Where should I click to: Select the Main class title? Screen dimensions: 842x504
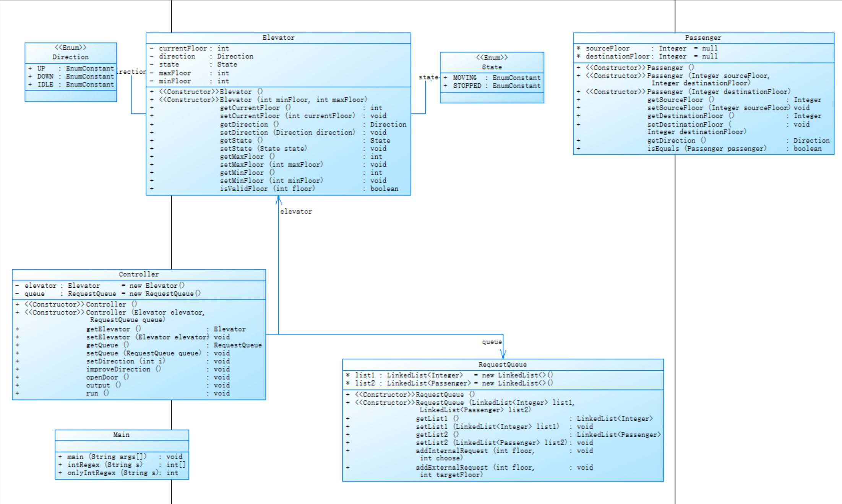[x=121, y=435]
